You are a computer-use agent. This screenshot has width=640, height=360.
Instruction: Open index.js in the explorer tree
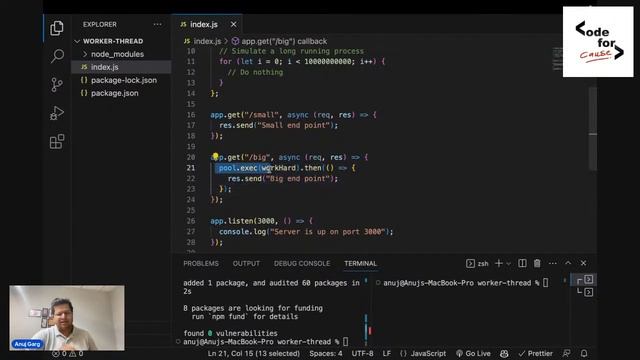(x=104, y=67)
